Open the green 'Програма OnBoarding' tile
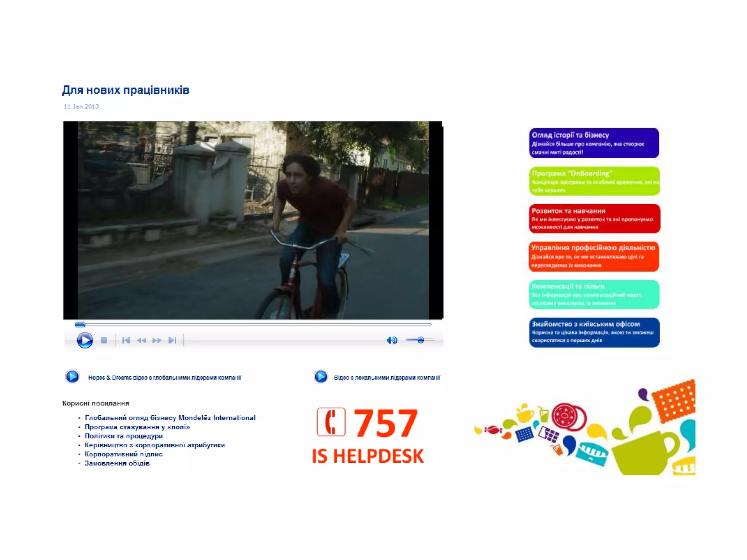This screenshot has width=747, height=560. [x=594, y=181]
